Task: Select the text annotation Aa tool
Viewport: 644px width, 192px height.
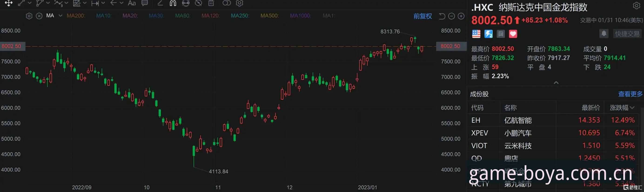Action: point(132,3)
